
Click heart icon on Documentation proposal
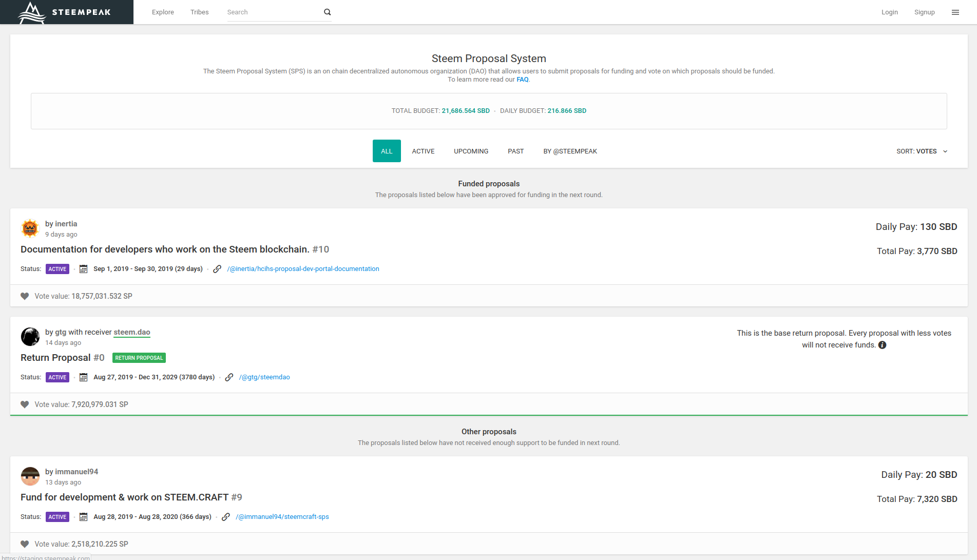[25, 296]
